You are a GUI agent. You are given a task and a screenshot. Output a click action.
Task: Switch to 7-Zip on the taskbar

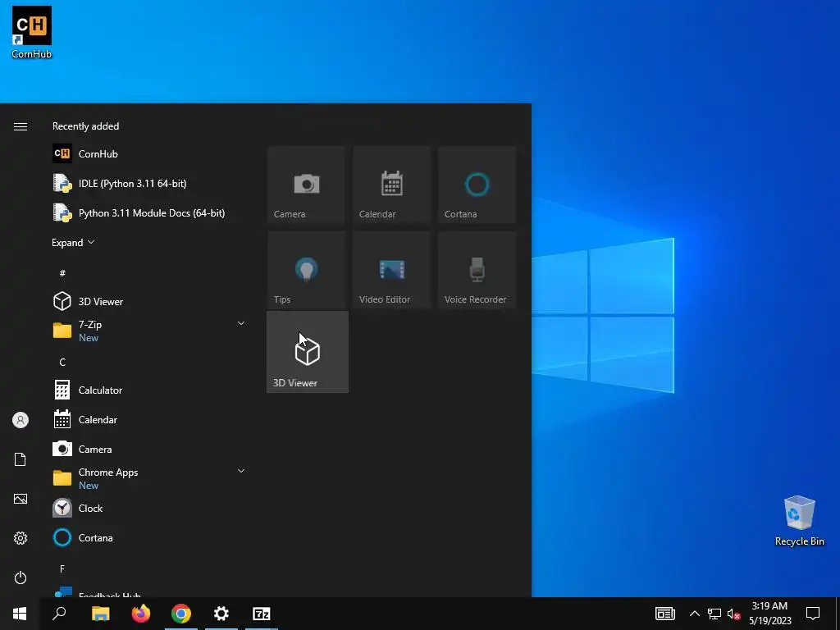point(262,614)
